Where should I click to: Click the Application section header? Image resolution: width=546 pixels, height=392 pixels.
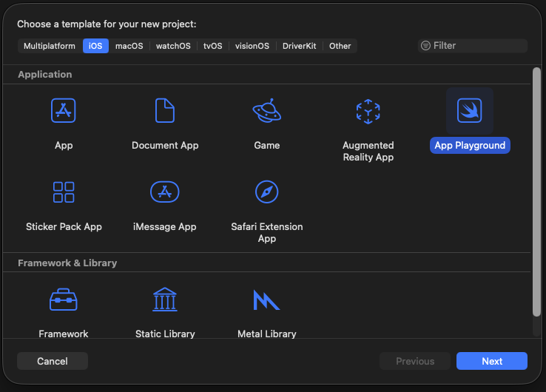tap(45, 75)
